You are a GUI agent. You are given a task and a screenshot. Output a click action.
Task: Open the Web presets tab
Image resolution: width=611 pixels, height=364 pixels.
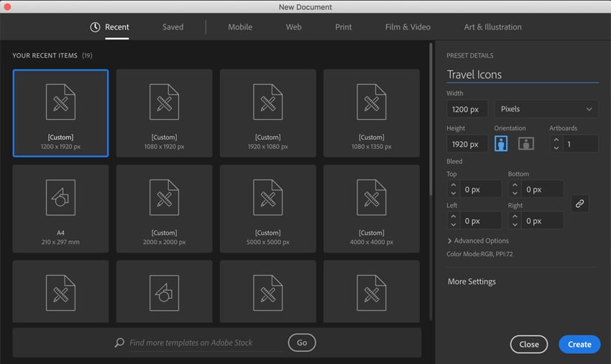pyautogui.click(x=293, y=27)
